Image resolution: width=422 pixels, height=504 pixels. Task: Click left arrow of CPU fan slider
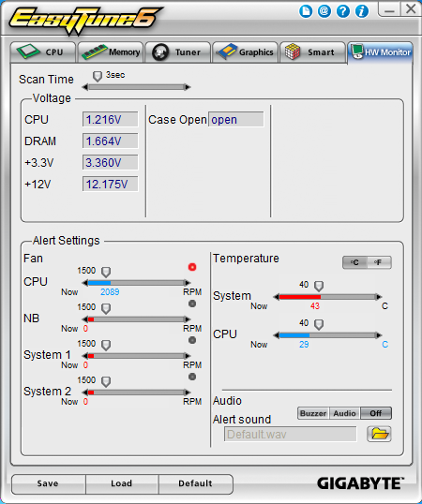coord(85,283)
